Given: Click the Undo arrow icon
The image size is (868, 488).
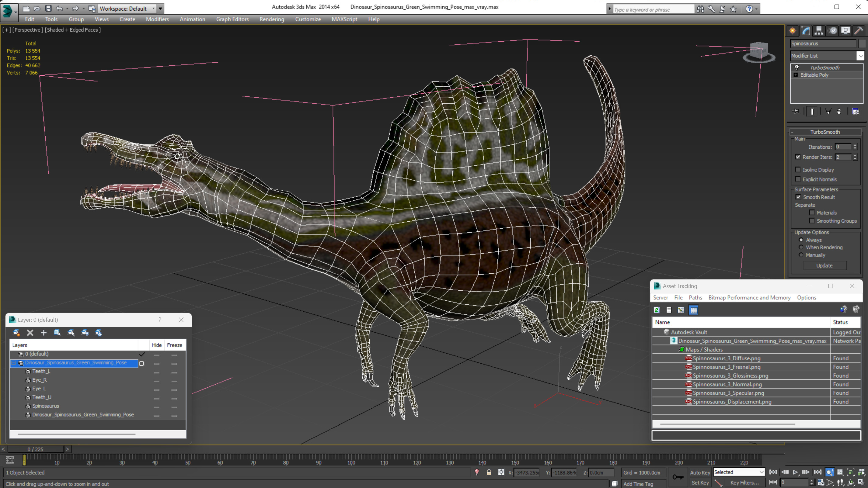Looking at the screenshot, I should point(59,9).
